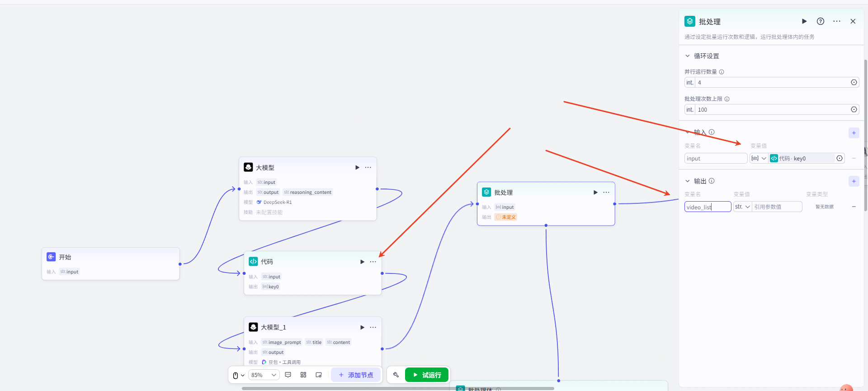Click the green 试运行 button
The height and width of the screenshot is (391, 868).
click(426, 375)
